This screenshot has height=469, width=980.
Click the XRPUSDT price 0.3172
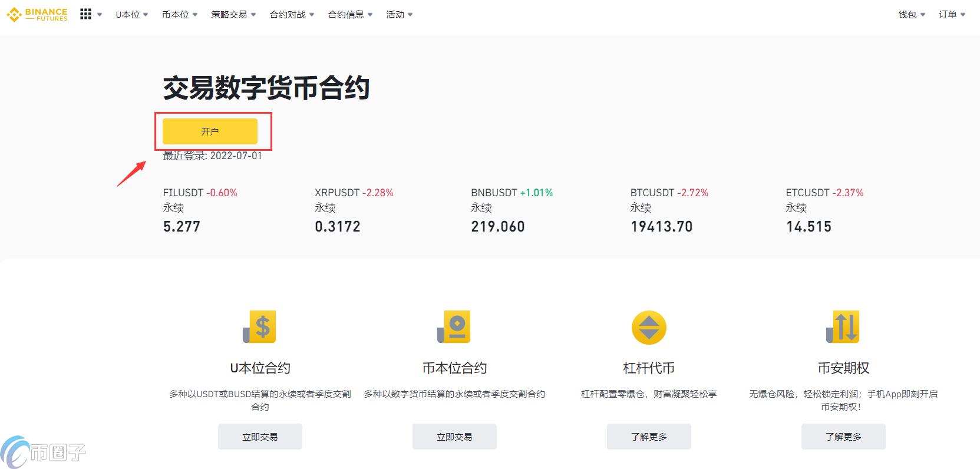tap(337, 227)
